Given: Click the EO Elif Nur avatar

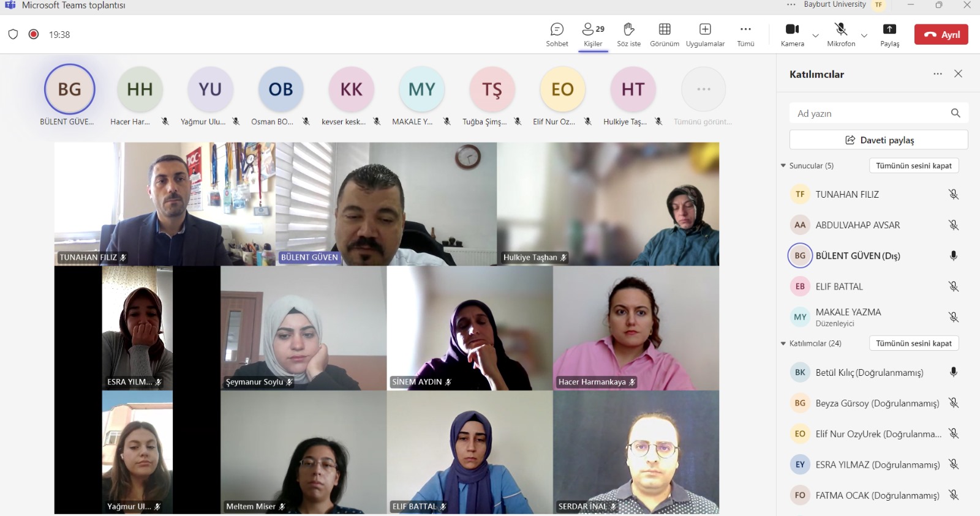Looking at the screenshot, I should point(563,89).
